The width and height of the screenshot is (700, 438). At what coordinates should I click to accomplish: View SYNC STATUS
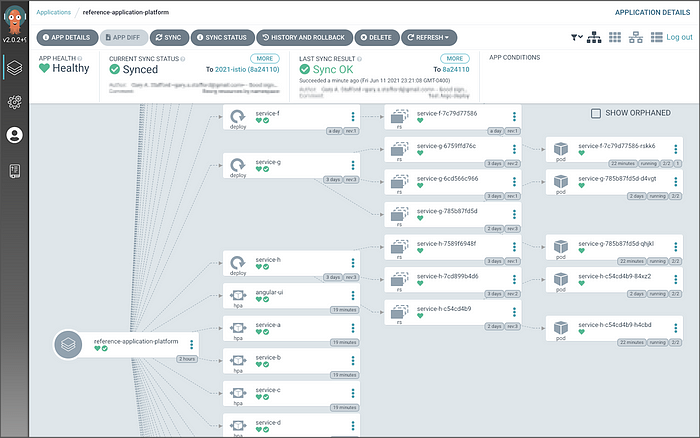click(x=222, y=38)
